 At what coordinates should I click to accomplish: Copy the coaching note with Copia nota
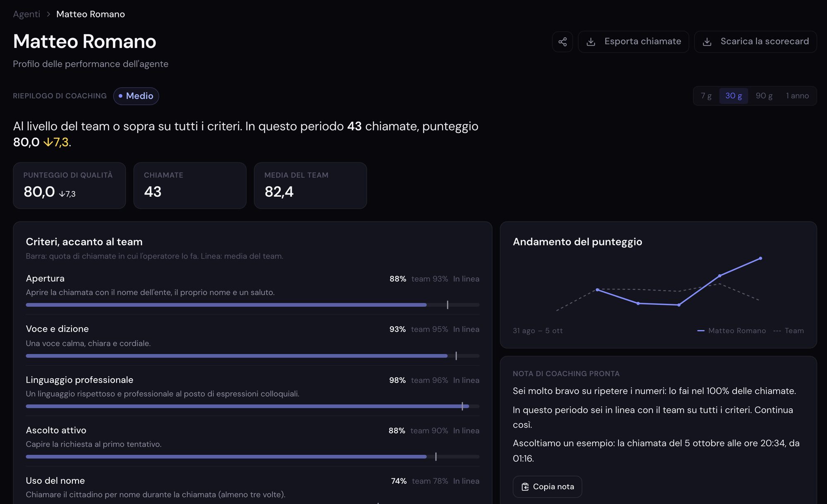click(547, 487)
